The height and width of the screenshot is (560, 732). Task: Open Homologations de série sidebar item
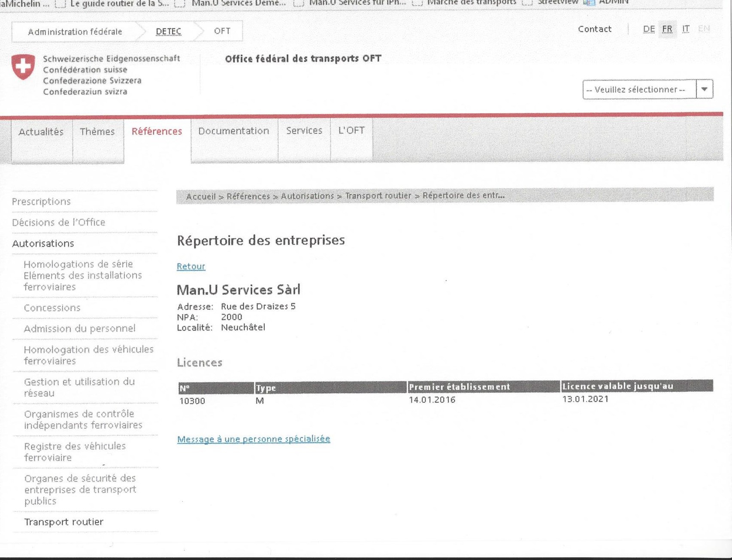tap(83, 275)
